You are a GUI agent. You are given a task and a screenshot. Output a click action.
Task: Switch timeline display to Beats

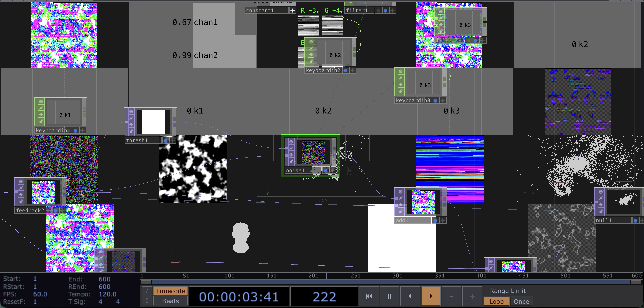(x=171, y=301)
